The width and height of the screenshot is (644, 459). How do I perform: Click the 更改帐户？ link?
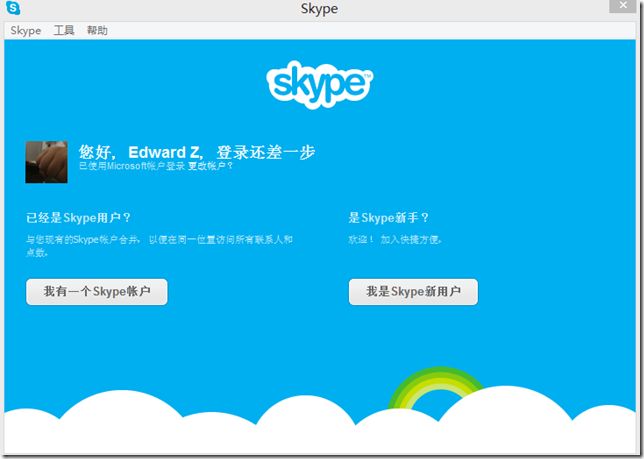click(210, 166)
